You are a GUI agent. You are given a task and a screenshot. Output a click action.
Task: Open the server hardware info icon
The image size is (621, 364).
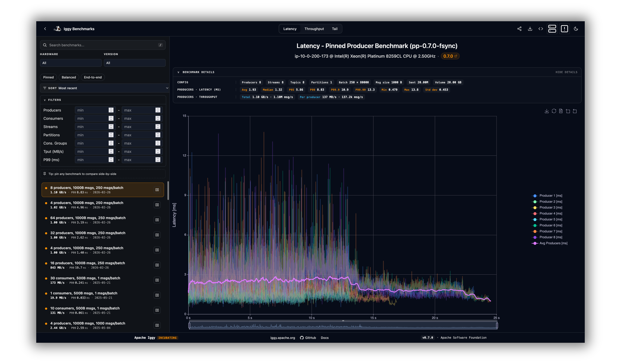[x=552, y=29]
